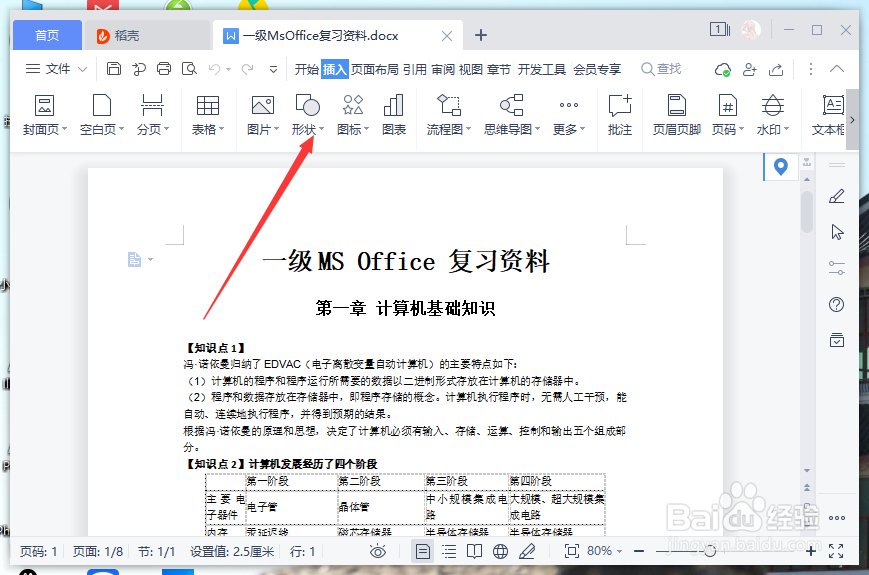The image size is (869, 575).
Task: Zoom in with the plus button
Action: [x=811, y=551]
